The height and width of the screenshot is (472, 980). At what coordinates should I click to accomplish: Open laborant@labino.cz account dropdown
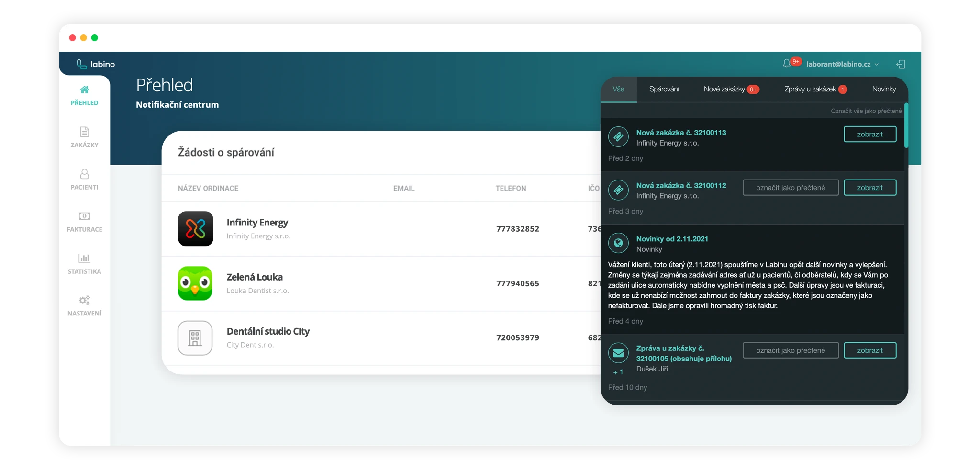coord(842,64)
